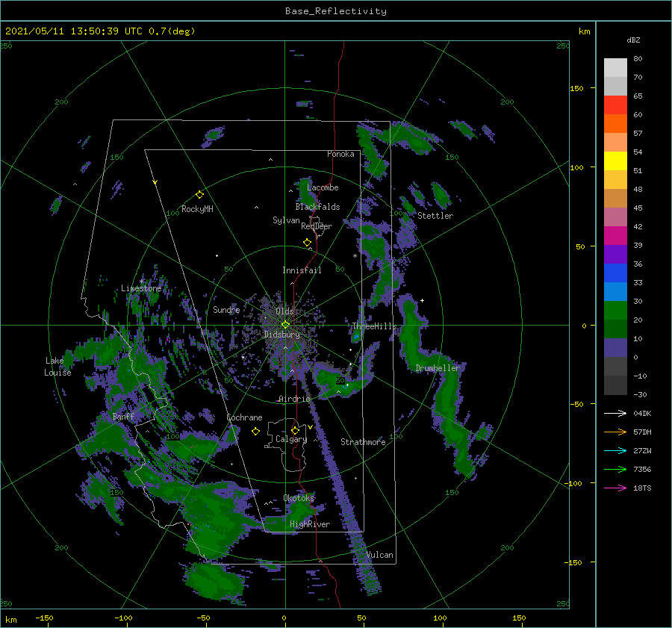Click the white 04DK arrow in legend
This screenshot has width=672, height=628.
615,413
